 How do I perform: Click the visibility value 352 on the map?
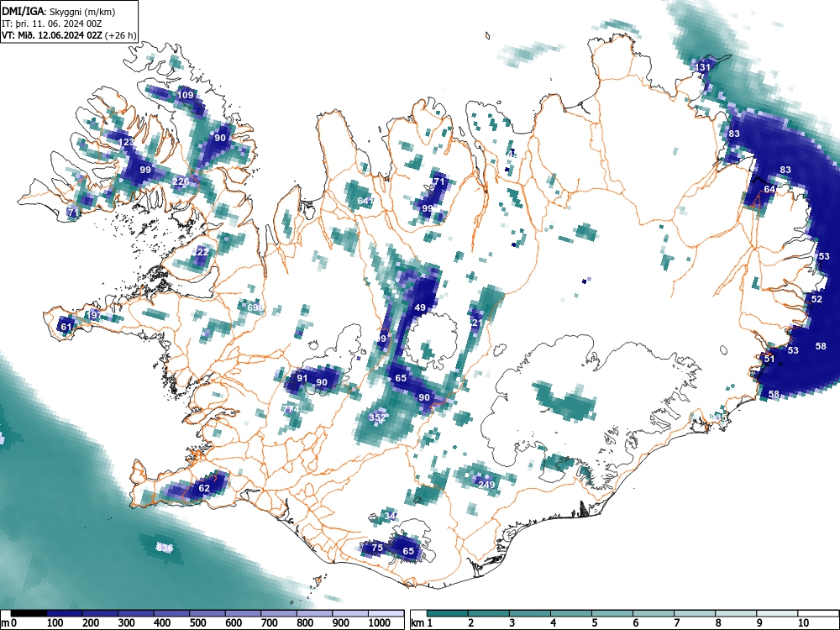pos(378,417)
